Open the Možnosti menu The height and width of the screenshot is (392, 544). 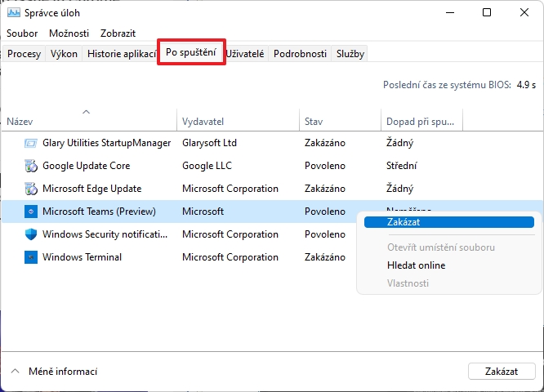[x=69, y=33]
